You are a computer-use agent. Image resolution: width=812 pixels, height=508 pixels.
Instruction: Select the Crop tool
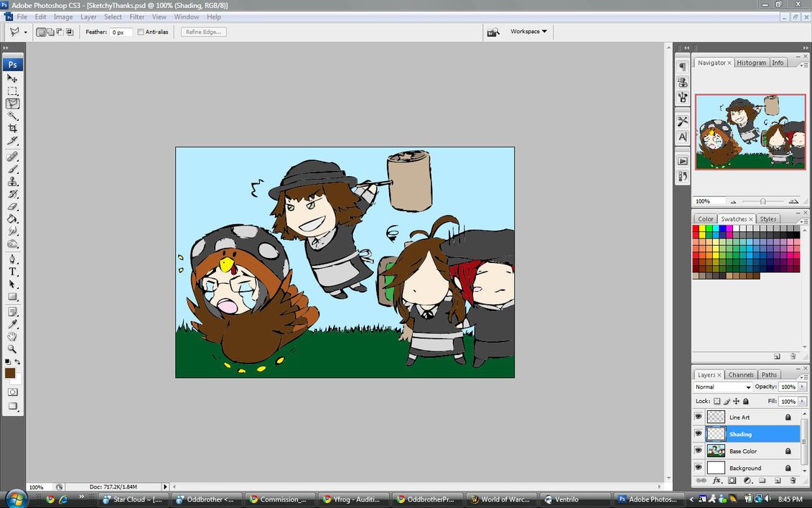12,128
